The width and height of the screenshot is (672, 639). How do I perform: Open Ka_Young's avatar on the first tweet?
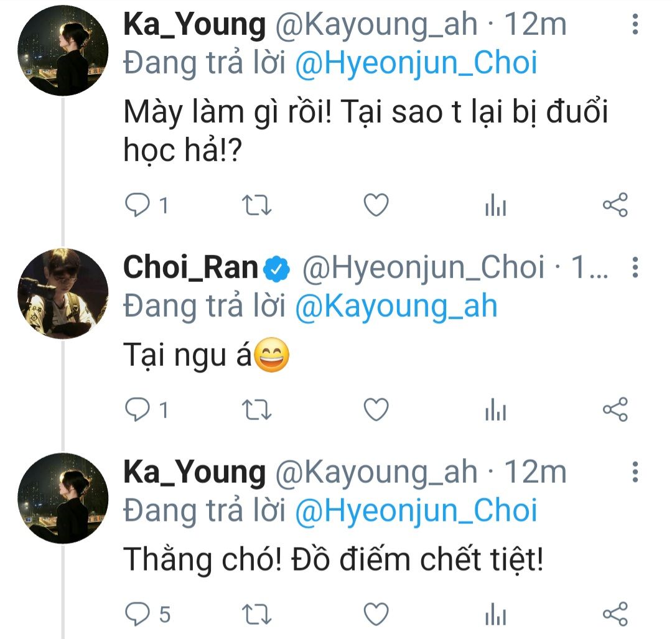63,52
